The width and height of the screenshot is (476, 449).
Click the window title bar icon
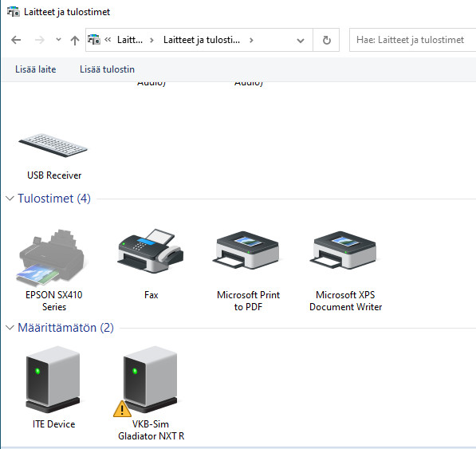(13, 12)
